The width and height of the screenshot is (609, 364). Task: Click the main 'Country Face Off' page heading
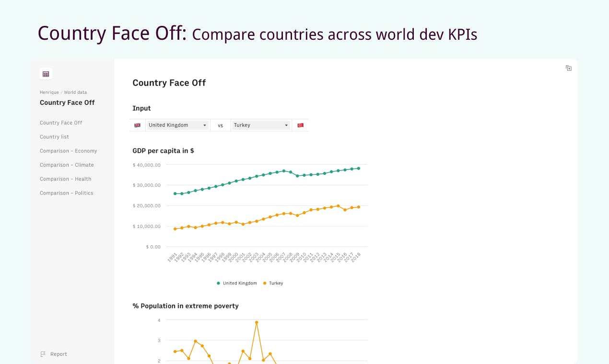pyautogui.click(x=169, y=83)
